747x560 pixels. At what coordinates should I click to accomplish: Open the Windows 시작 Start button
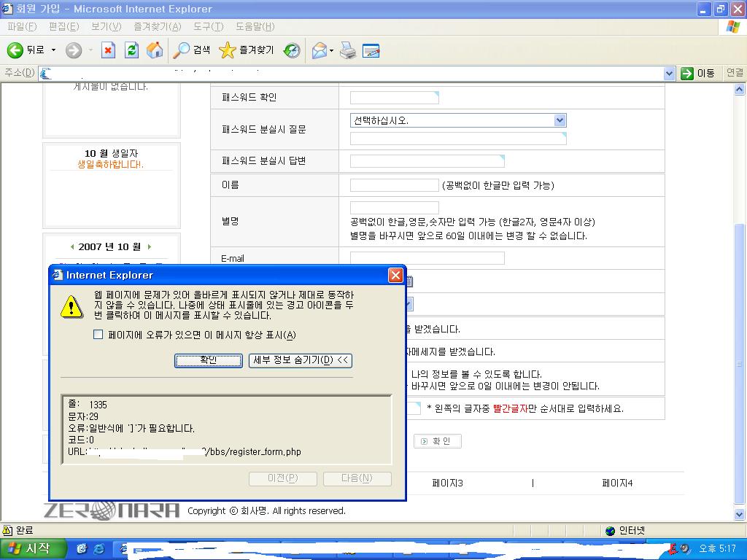(34, 549)
